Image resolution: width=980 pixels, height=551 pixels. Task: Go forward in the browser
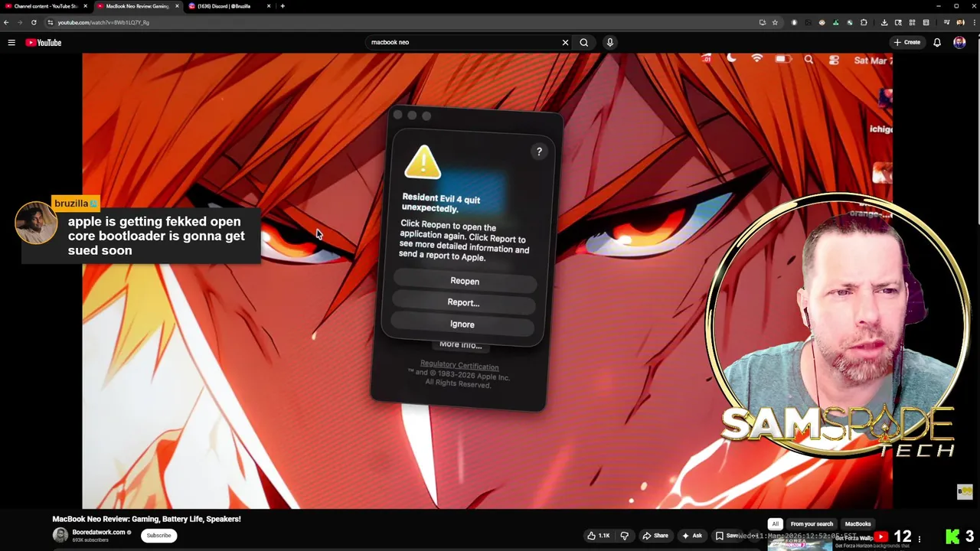pos(20,22)
